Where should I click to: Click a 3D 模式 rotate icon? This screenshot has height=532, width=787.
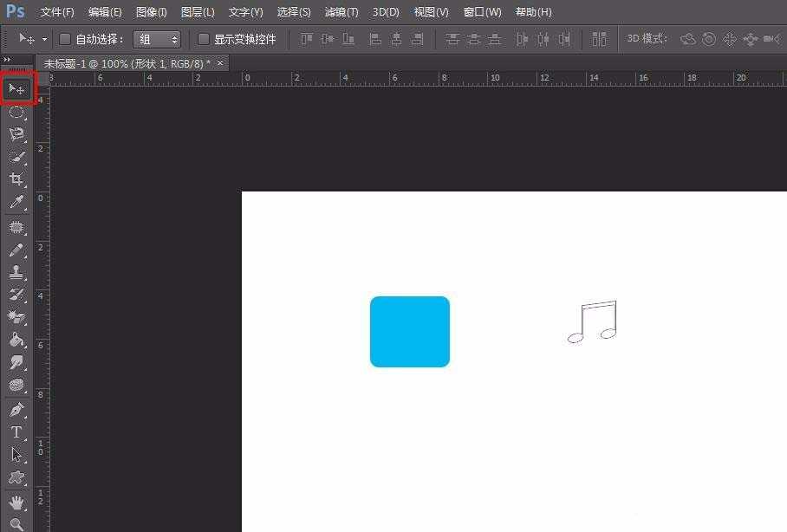tap(687, 39)
